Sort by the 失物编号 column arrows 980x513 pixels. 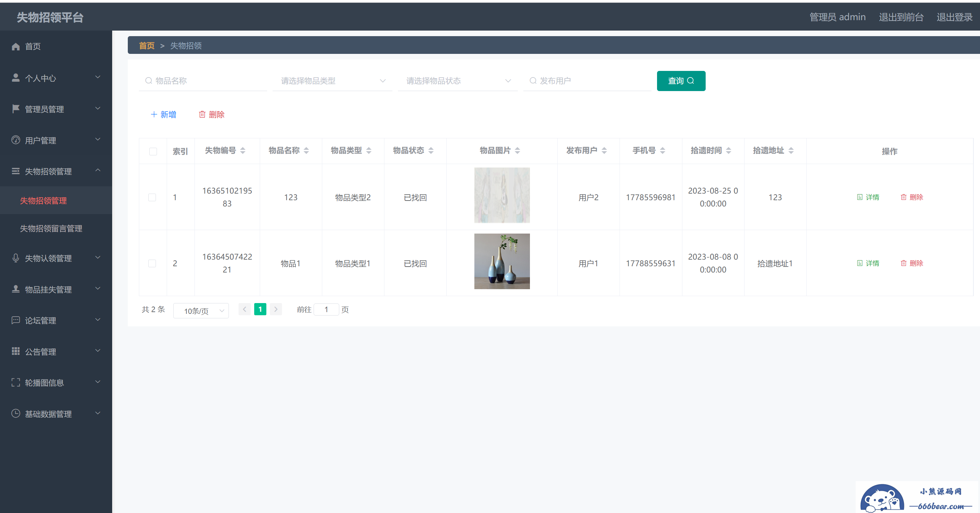tap(243, 150)
